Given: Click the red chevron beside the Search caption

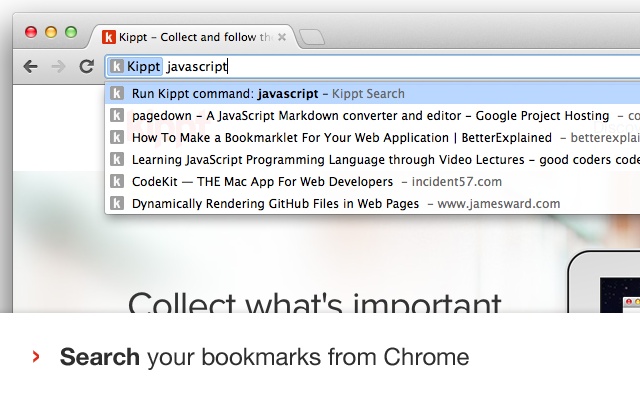Looking at the screenshot, I should click(x=36, y=357).
